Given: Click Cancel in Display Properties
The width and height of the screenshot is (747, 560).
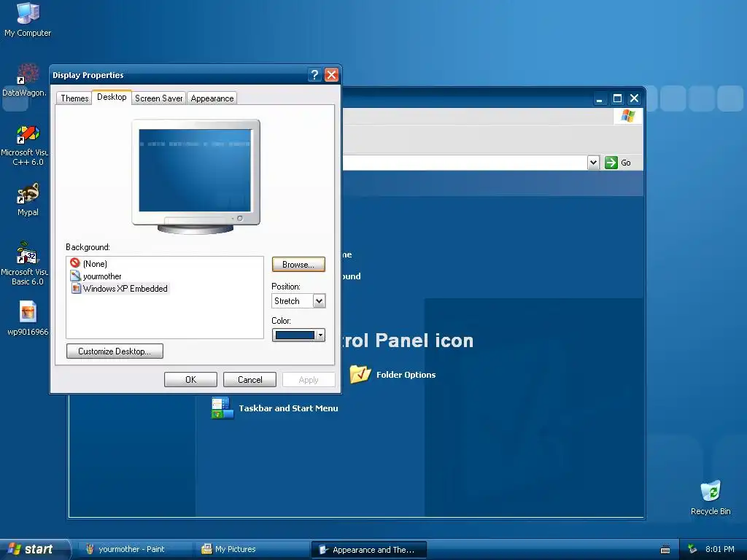Looking at the screenshot, I should tap(249, 379).
